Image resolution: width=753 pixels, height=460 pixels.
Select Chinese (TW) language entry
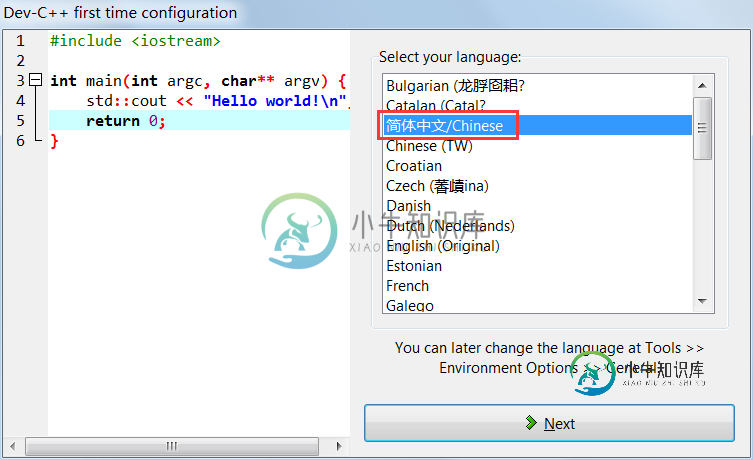point(537,145)
